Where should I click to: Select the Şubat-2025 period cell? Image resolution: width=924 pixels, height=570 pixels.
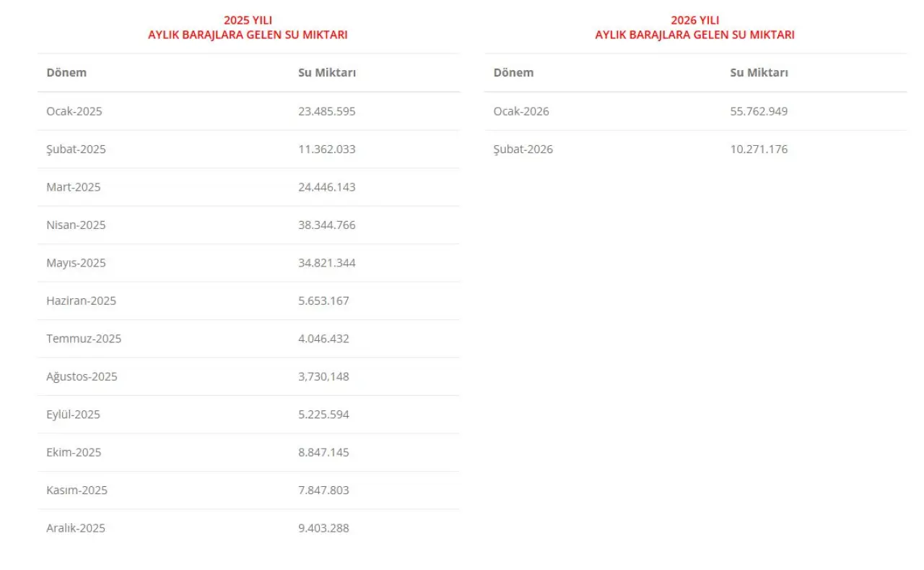click(x=76, y=150)
